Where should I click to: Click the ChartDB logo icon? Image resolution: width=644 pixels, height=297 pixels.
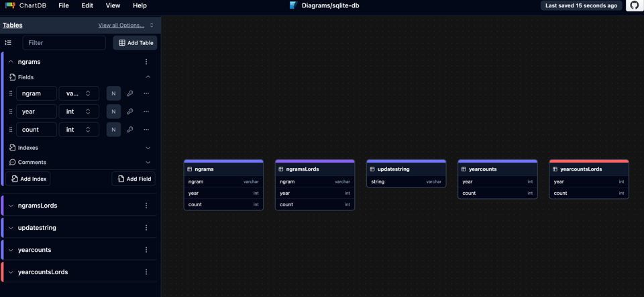pyautogui.click(x=10, y=6)
